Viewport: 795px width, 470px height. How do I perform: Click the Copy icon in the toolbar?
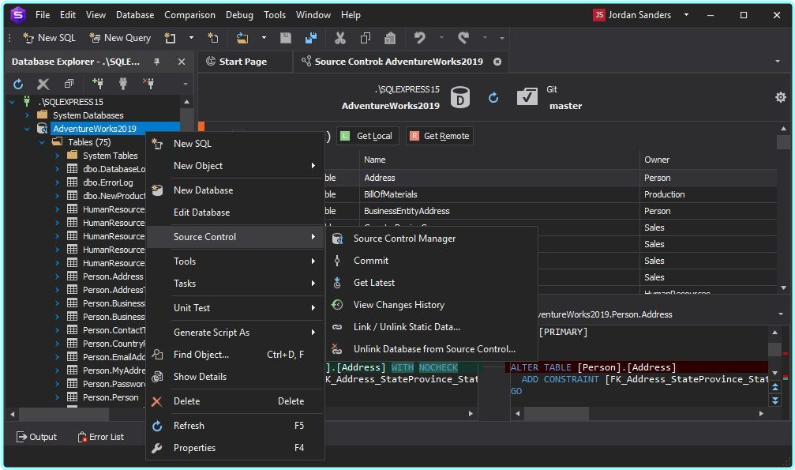tap(365, 38)
